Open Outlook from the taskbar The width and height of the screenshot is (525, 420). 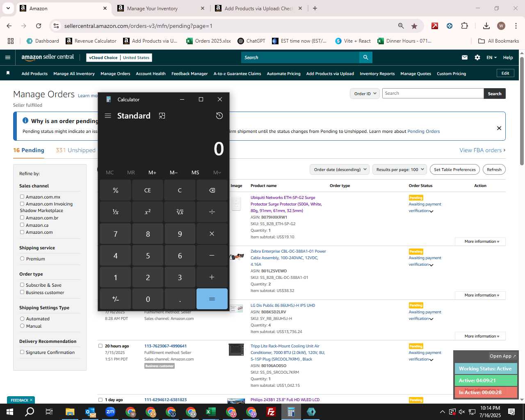(x=90, y=412)
